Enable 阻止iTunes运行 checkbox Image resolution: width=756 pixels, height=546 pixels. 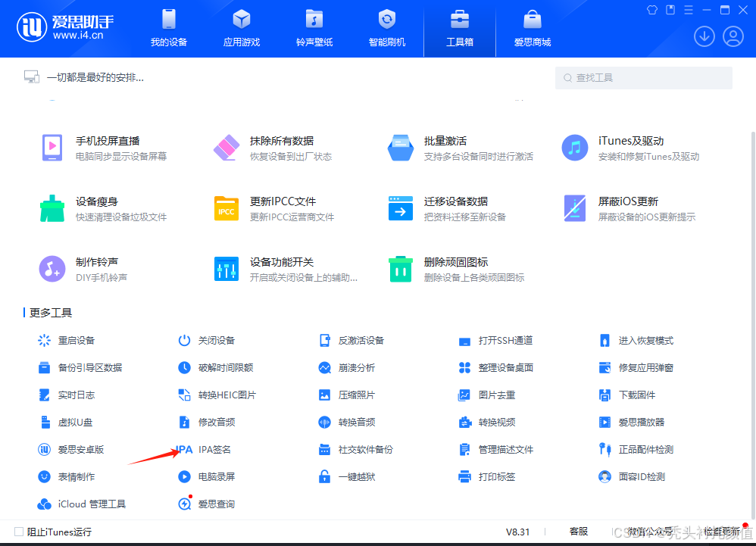pyautogui.click(x=19, y=532)
